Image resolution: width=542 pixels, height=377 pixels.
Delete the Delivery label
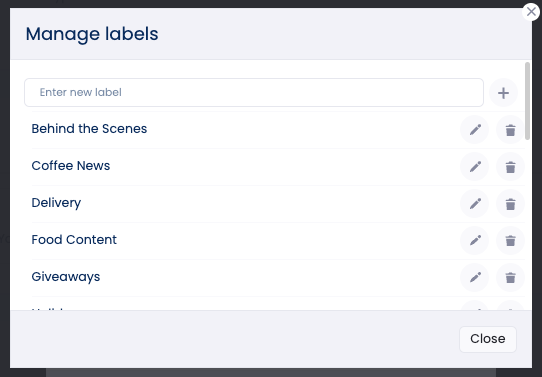pos(510,204)
